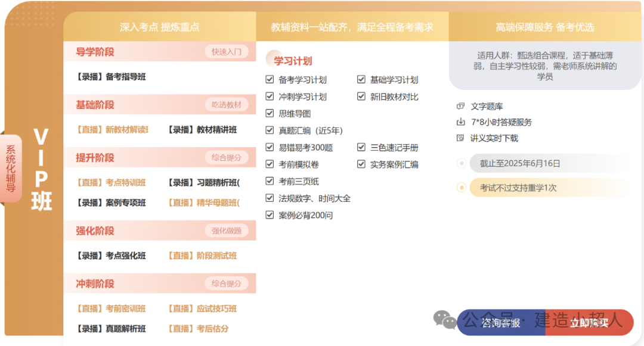Toggle the 备考学习计划 checkbox
644x346 pixels.
[270, 80]
